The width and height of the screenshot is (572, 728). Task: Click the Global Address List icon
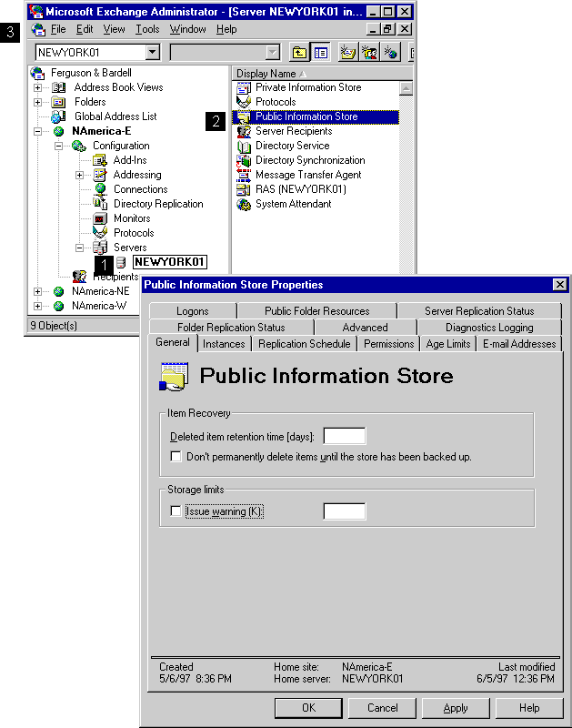coord(58,116)
